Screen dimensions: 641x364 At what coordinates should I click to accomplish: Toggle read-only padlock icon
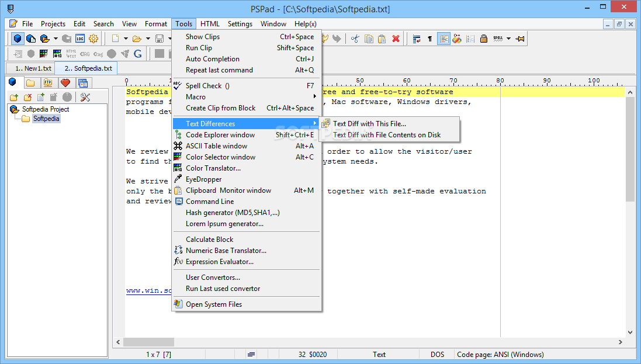pyautogui.click(x=484, y=39)
